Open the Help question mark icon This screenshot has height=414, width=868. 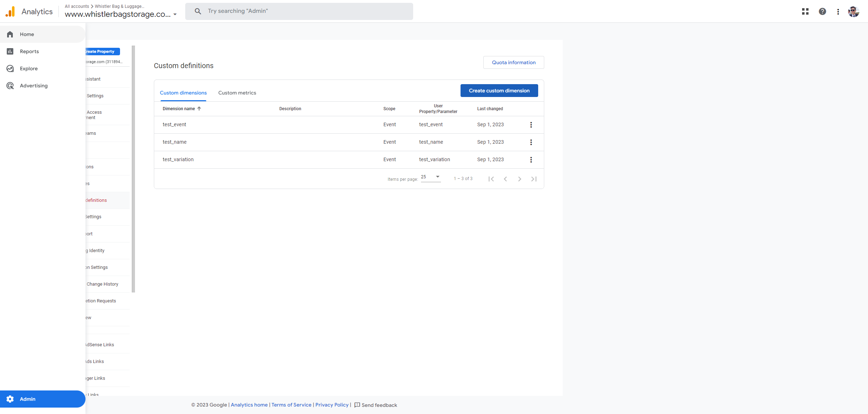(822, 11)
